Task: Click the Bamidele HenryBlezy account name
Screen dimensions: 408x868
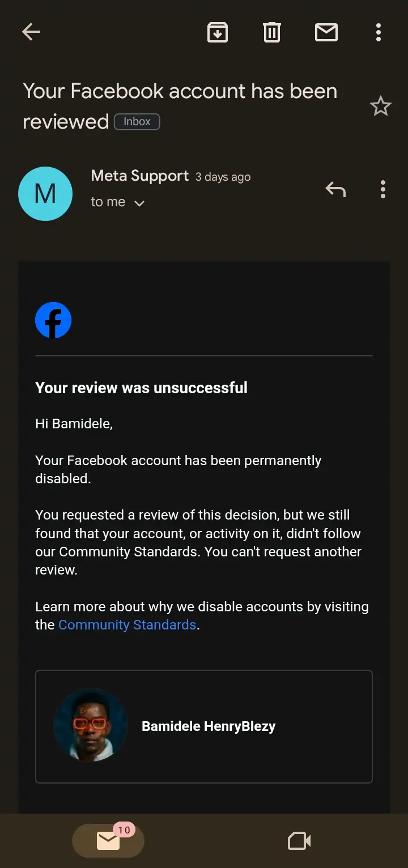Action: 209,726
